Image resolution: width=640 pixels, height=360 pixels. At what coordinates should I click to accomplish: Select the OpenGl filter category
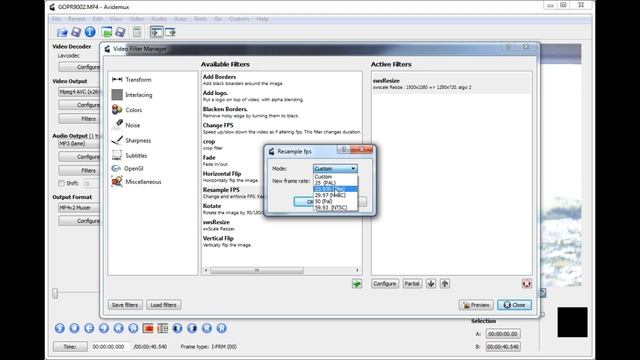tap(127, 168)
